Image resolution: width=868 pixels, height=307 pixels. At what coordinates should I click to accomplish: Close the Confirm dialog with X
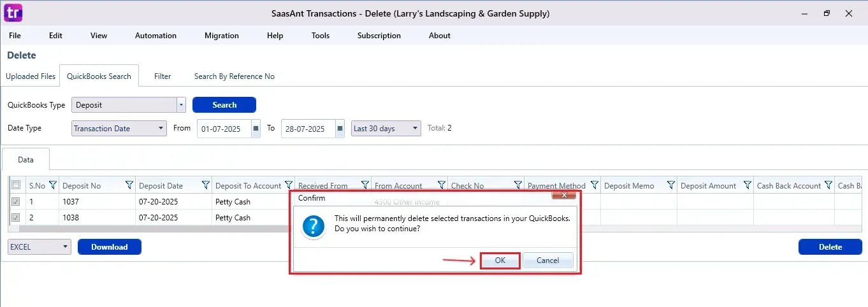point(564,195)
